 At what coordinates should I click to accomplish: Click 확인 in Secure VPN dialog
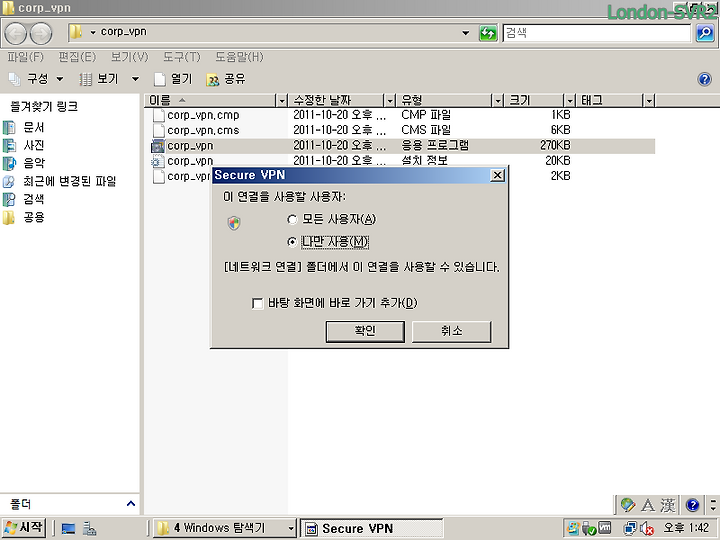pyautogui.click(x=365, y=332)
